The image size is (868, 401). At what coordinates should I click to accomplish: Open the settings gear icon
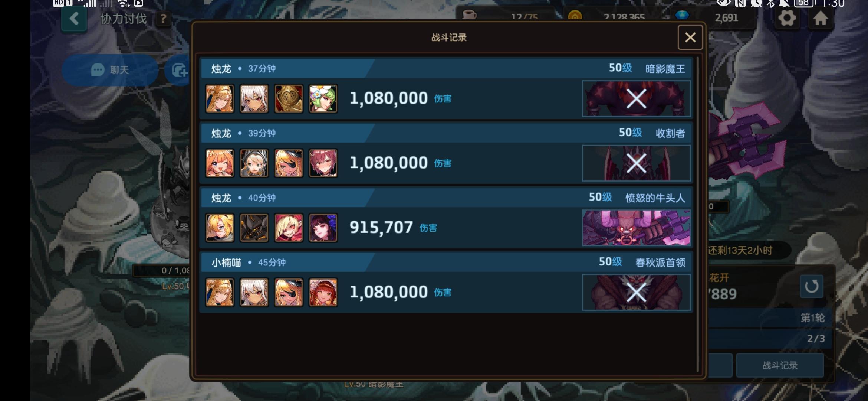point(787,18)
